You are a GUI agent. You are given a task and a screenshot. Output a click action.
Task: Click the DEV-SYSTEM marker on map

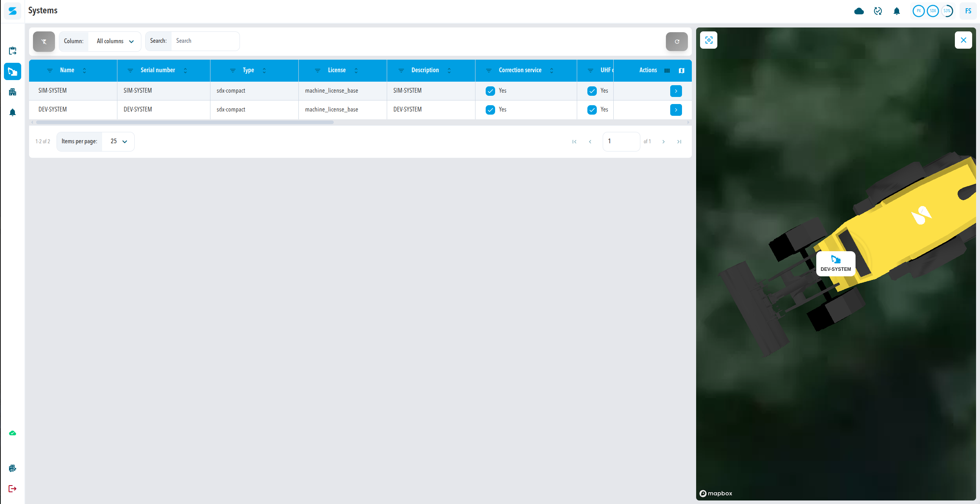[836, 264]
